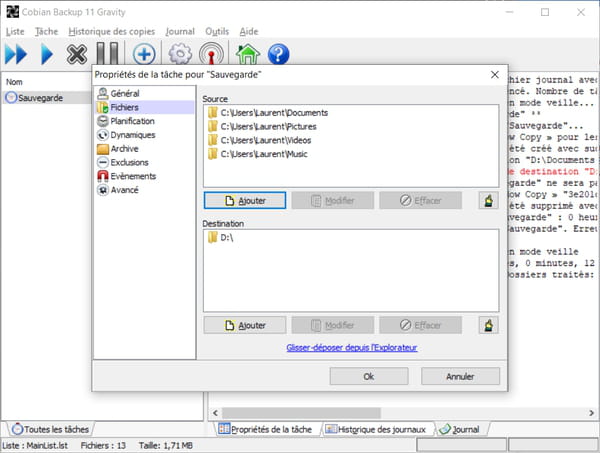Viewport: 600px width, 453px height.
Task: Run all tasks with double-arrow icon
Action: coord(16,54)
